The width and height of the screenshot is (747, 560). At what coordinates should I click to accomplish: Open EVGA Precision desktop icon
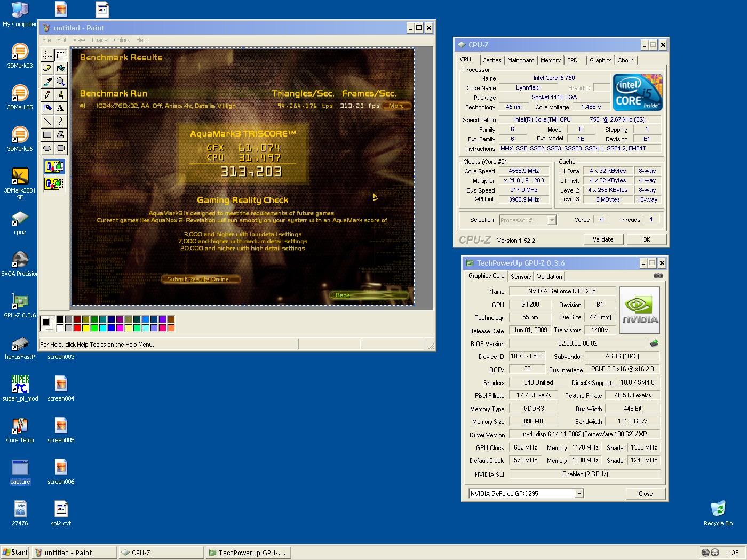[x=20, y=264]
